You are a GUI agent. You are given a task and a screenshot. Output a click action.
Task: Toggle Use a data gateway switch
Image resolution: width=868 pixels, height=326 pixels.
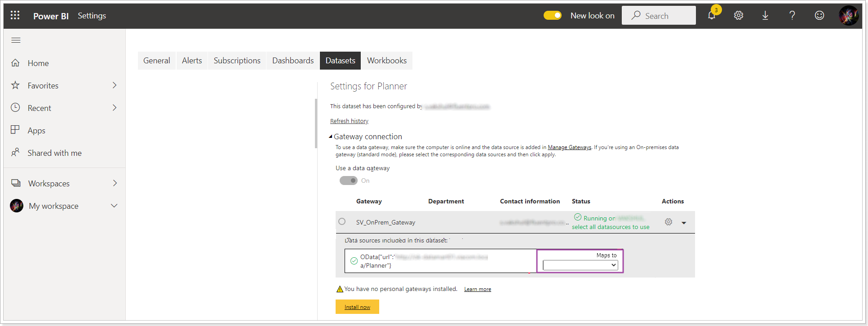(x=349, y=181)
